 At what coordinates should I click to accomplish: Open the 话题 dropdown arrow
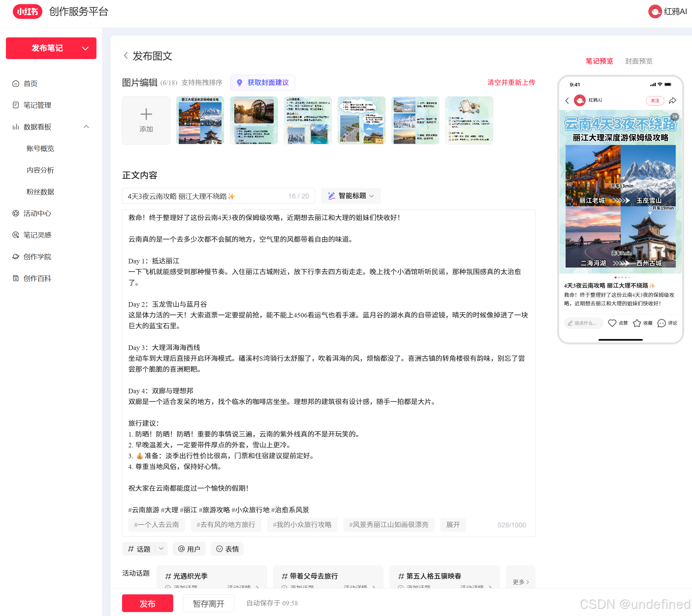pyautogui.click(x=161, y=549)
